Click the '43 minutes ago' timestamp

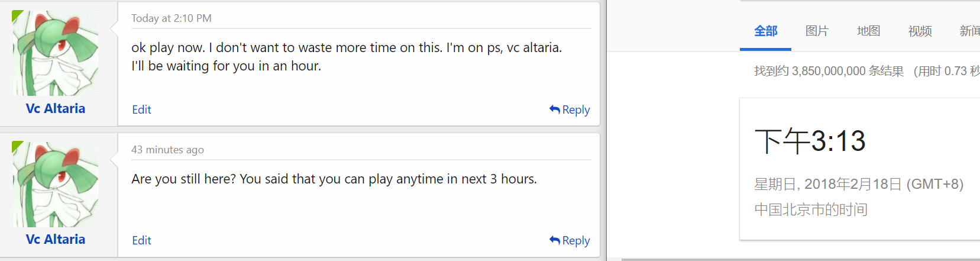click(x=167, y=150)
